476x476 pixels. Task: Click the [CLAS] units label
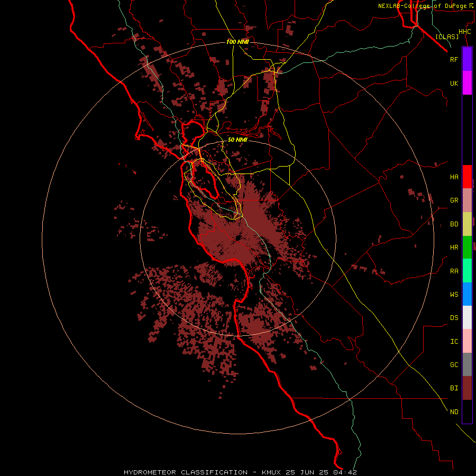click(x=447, y=37)
